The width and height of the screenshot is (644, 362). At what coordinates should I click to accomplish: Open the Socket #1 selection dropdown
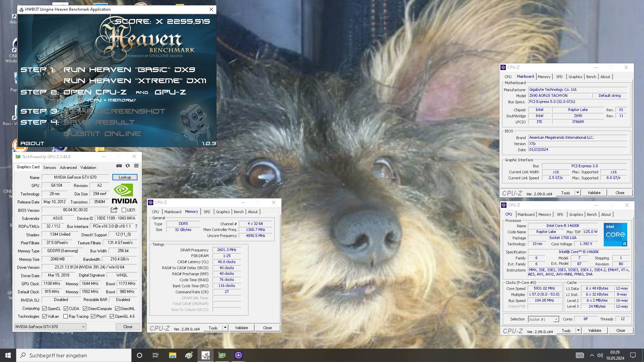pyautogui.click(x=543, y=319)
